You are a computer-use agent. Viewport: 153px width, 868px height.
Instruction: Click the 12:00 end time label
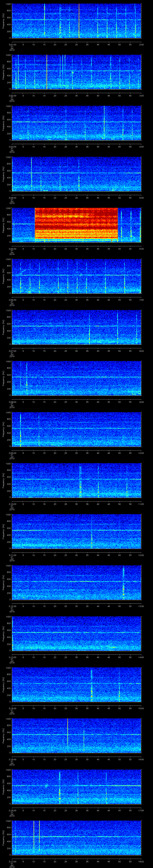[141, 555]
